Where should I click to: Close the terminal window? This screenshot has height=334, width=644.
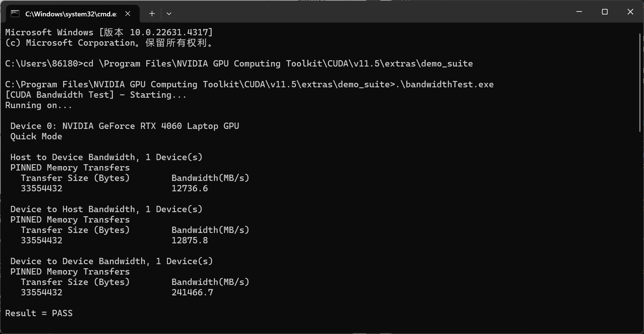[630, 12]
